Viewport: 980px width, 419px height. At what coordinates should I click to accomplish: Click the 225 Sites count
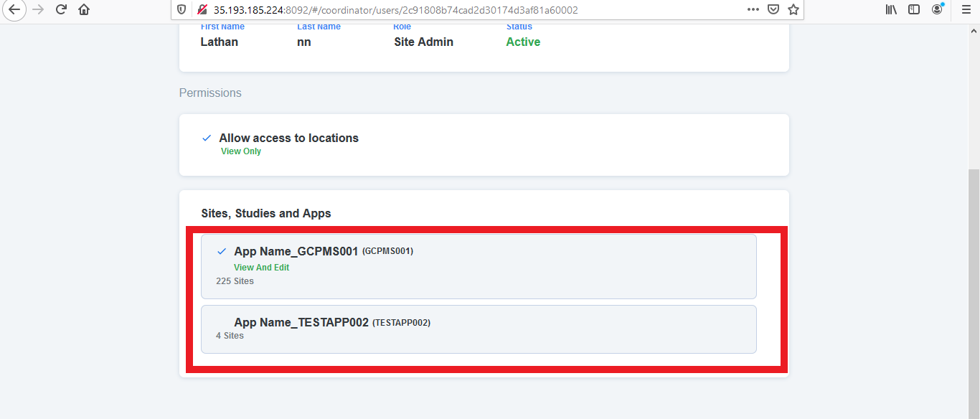[x=235, y=281]
